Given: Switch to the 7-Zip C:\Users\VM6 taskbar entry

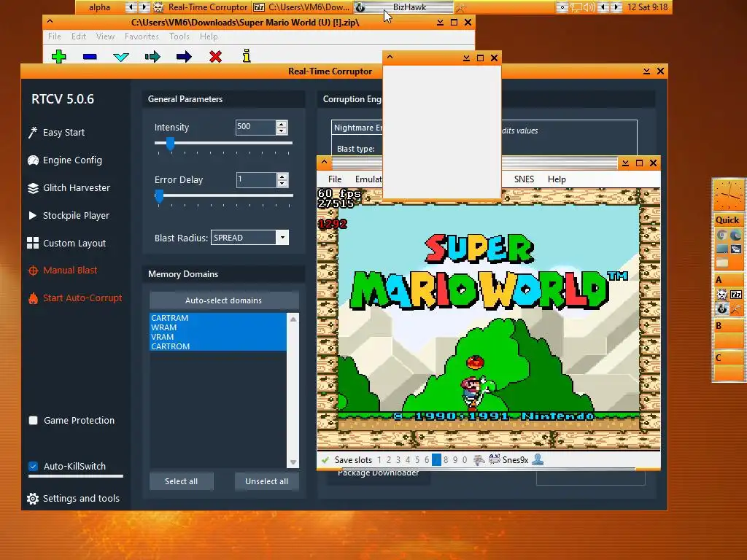Looking at the screenshot, I should point(301,7).
